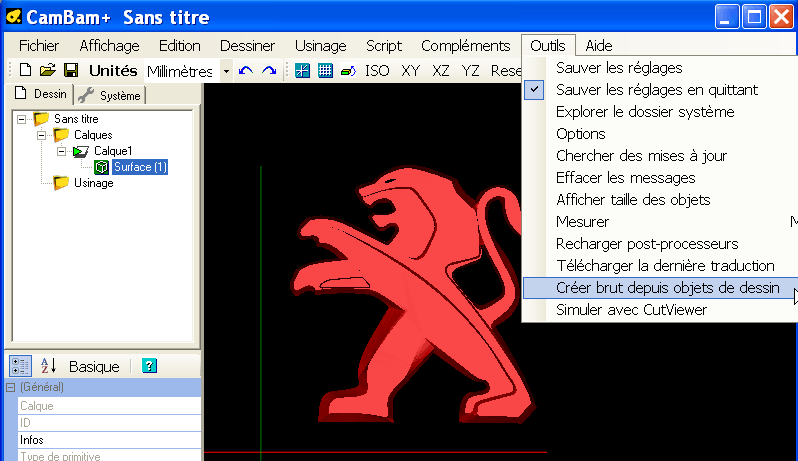Click the New file icon
This screenshot has width=798, height=461.
point(25,70)
